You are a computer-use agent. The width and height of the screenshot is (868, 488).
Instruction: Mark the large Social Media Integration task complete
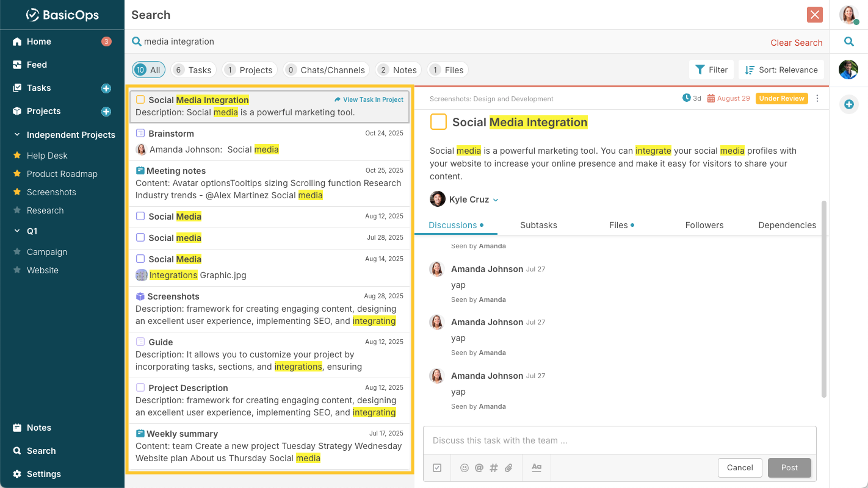(438, 122)
